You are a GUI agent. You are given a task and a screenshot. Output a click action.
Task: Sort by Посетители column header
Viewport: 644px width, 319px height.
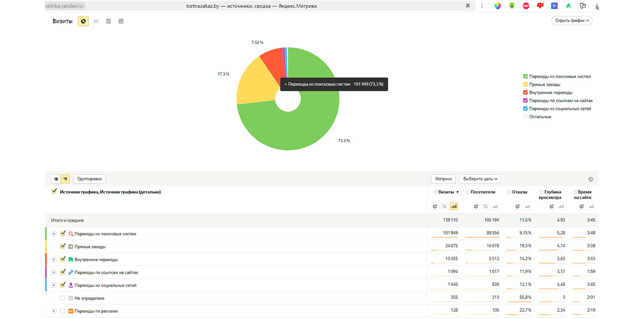click(483, 192)
